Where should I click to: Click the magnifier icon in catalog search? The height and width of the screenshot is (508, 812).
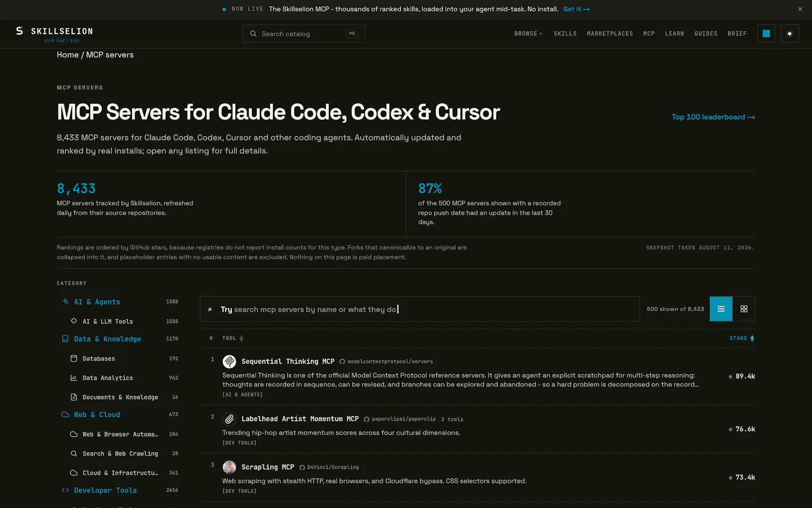253,34
